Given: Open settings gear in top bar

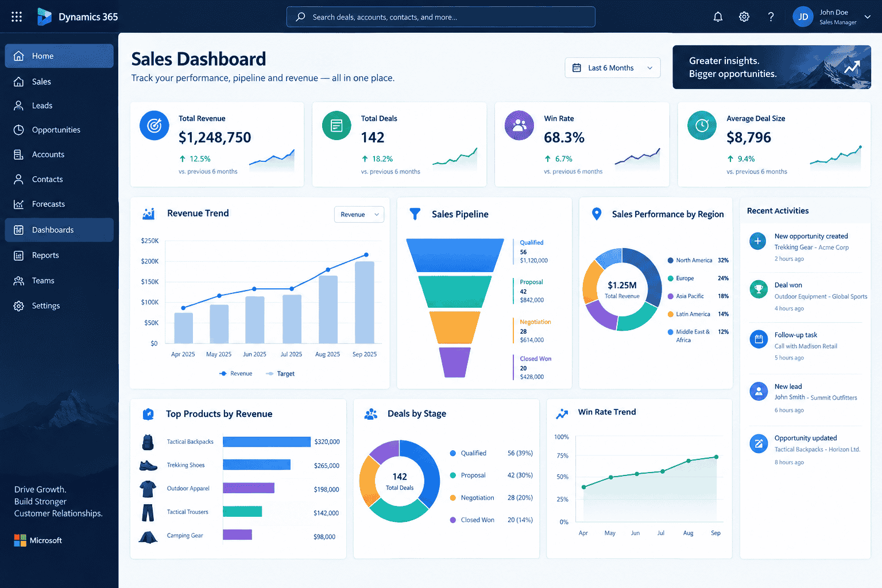Looking at the screenshot, I should click(744, 17).
